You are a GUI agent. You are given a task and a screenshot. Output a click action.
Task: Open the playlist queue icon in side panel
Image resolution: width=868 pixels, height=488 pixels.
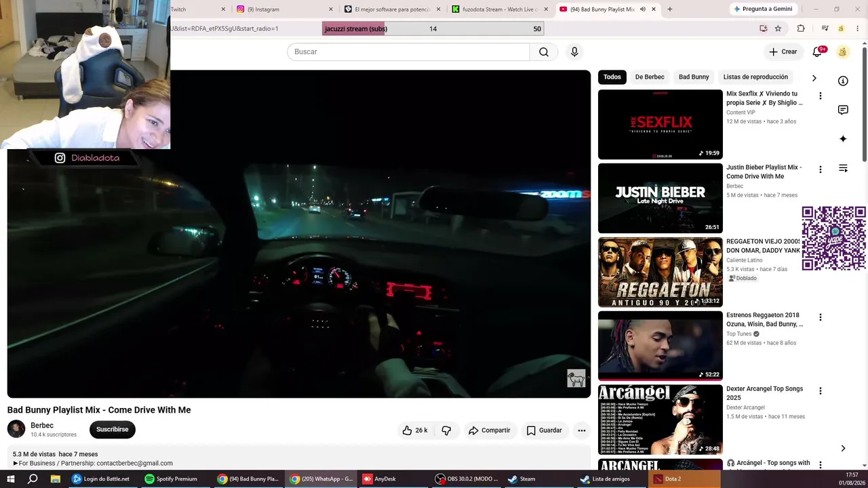pyautogui.click(x=843, y=168)
